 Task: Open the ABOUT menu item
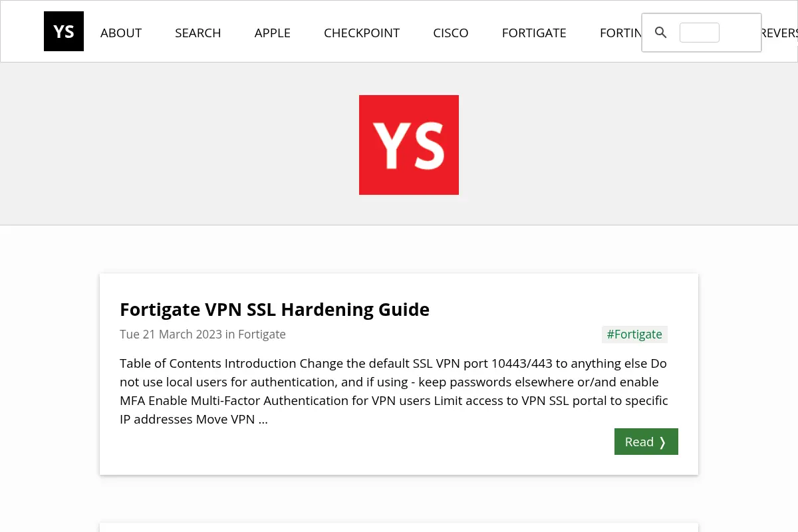coord(121,33)
